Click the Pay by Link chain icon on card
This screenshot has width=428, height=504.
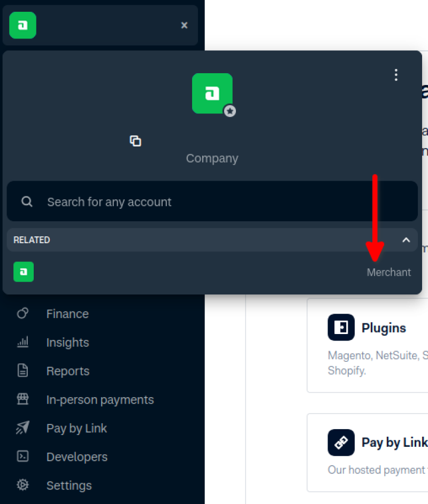tap(341, 443)
